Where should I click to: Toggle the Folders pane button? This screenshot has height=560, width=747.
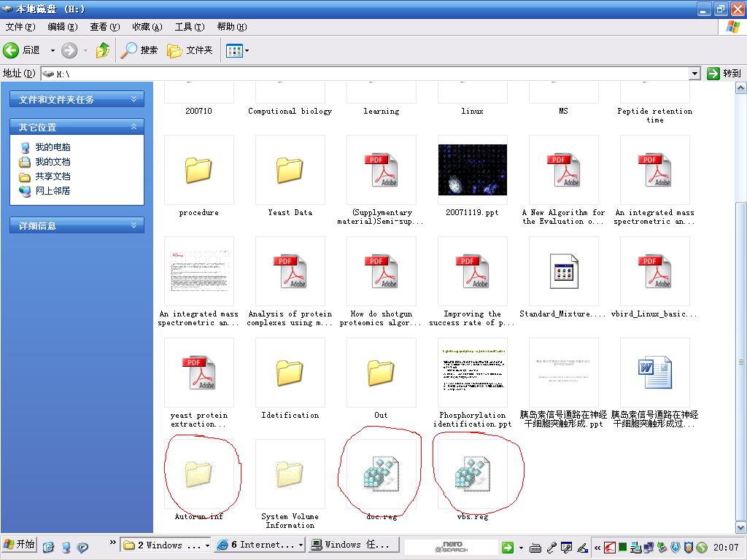(190, 50)
